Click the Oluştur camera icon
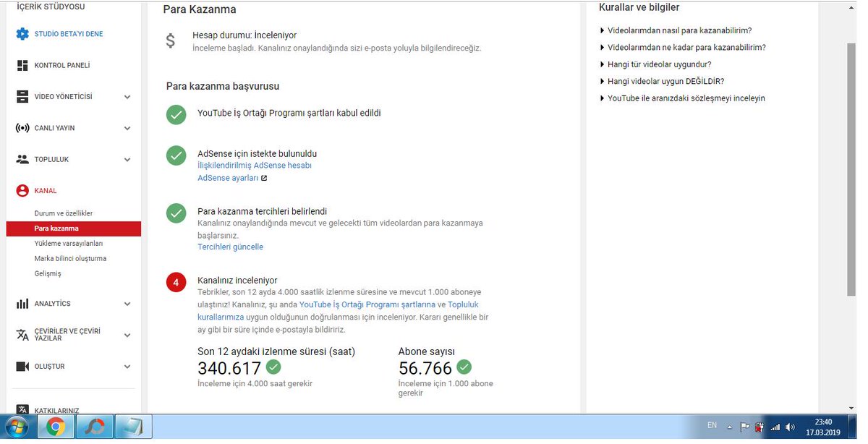Image resolution: width=868 pixels, height=444 pixels. [x=22, y=367]
